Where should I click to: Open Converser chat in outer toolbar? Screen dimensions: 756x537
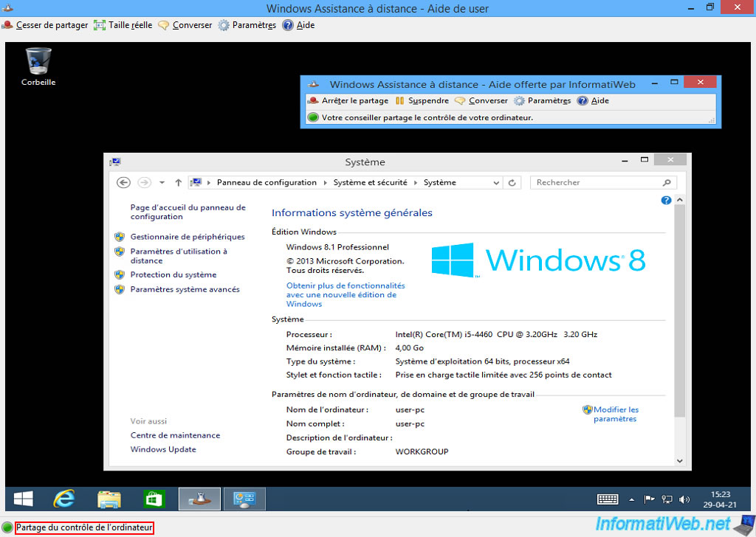pos(185,25)
